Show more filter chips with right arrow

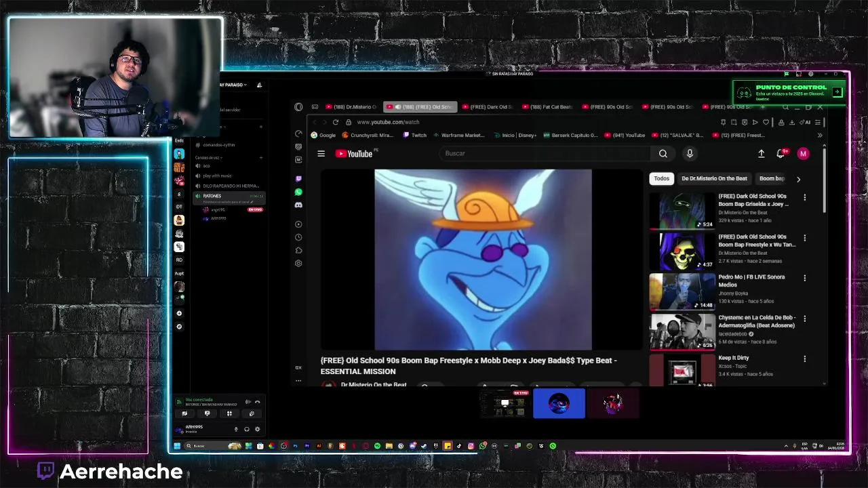798,179
